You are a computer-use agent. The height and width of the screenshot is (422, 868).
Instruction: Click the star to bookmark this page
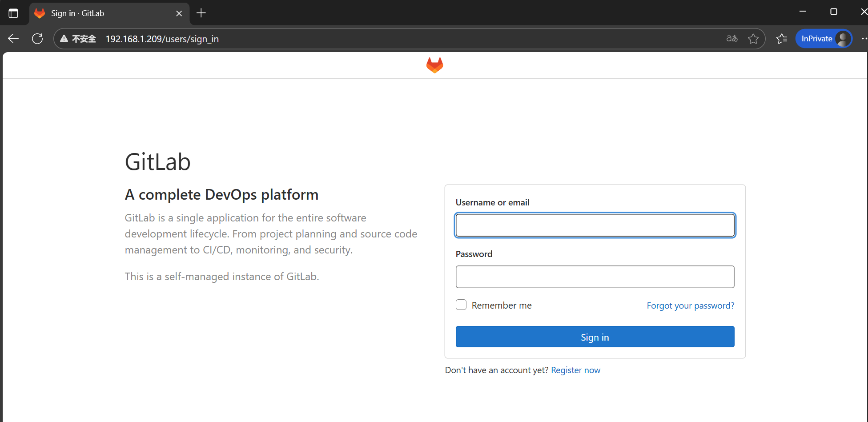[x=753, y=39]
